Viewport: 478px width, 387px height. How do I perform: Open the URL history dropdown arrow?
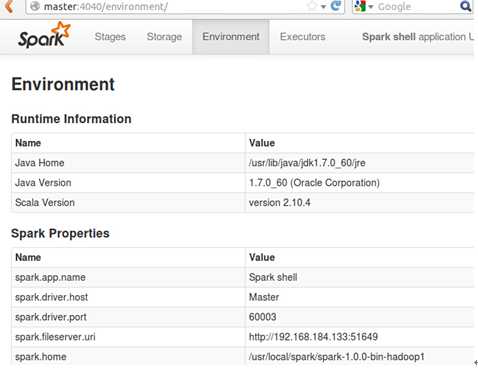[x=323, y=6]
